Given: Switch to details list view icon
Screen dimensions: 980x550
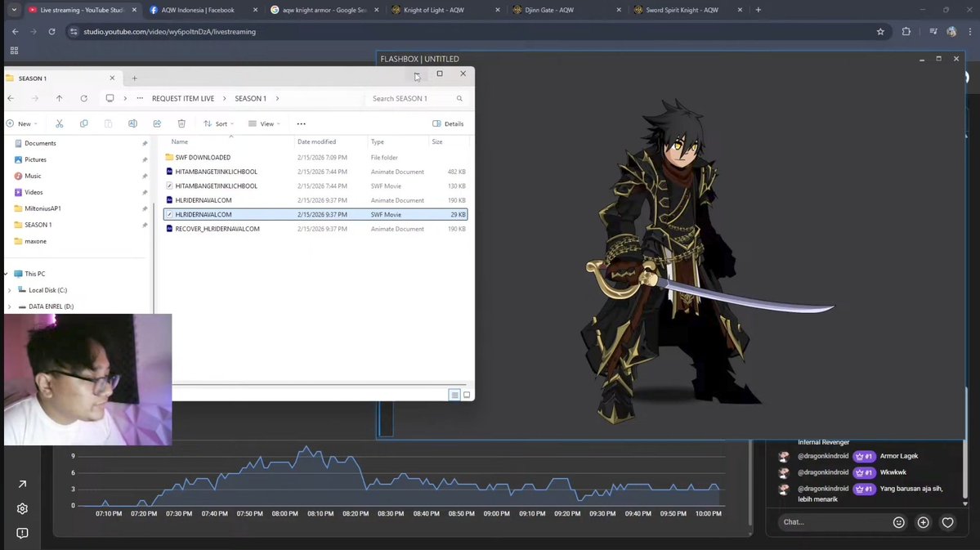Looking at the screenshot, I should click(454, 395).
